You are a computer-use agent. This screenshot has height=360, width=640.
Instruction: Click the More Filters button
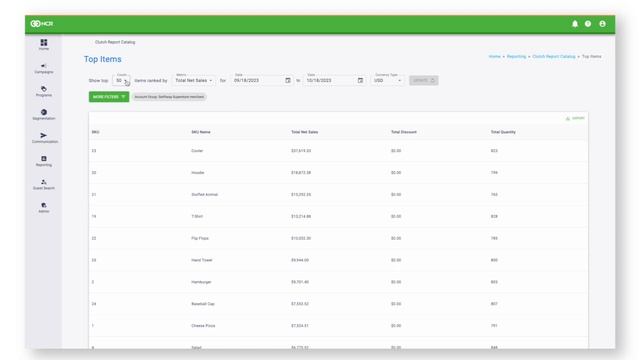click(x=109, y=97)
